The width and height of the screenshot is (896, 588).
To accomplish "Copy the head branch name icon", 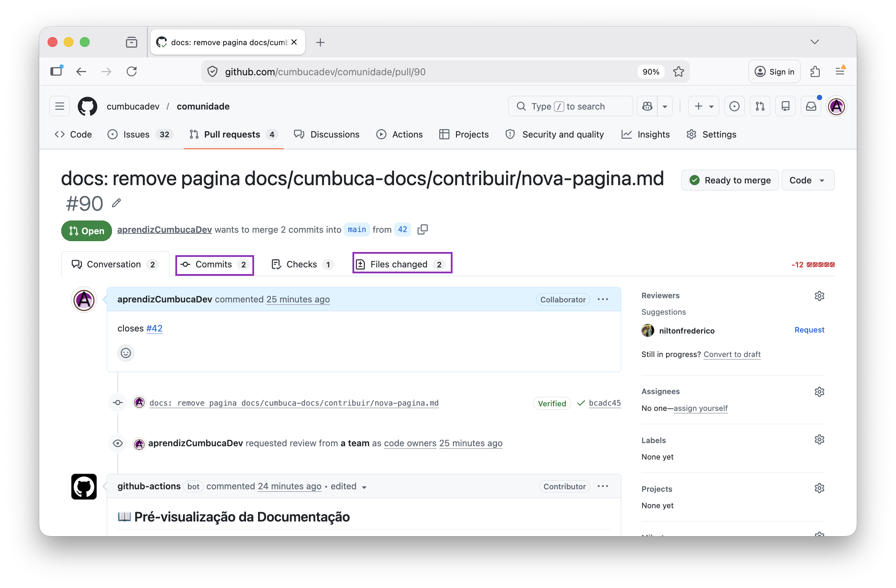I will (x=422, y=230).
